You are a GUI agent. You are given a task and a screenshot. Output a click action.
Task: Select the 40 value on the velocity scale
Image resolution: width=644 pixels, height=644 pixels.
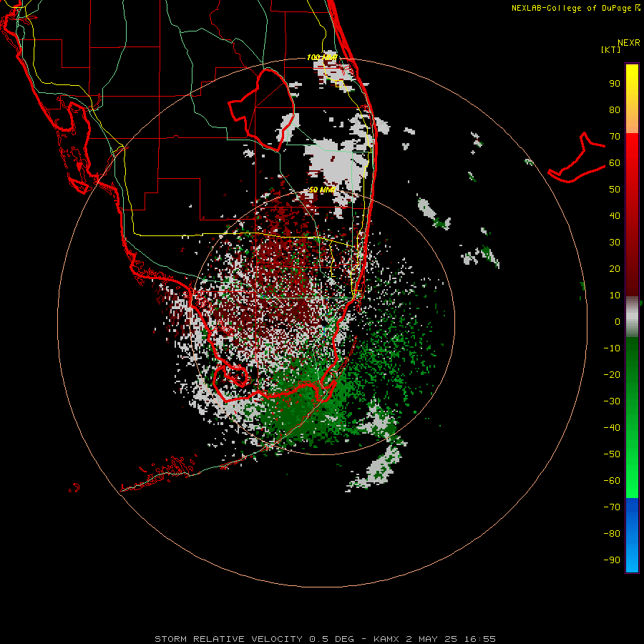pos(615,216)
